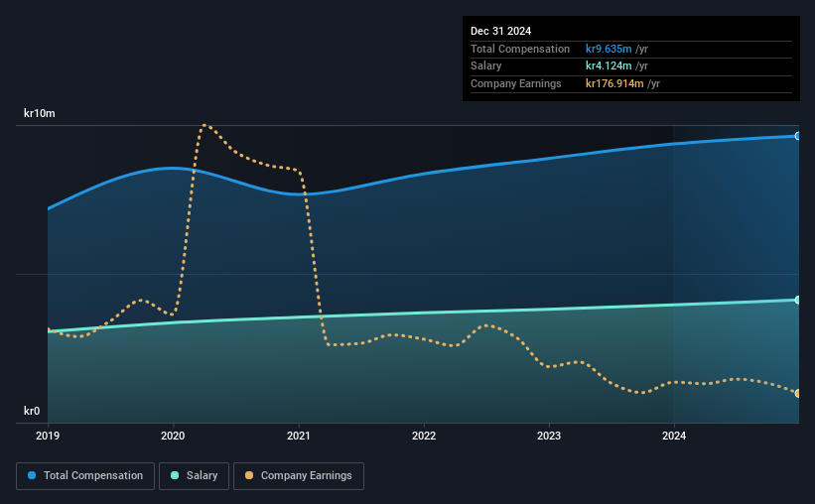This screenshot has height=504, width=815.
Task: Click the kr4.124m salary value
Action: coord(609,66)
